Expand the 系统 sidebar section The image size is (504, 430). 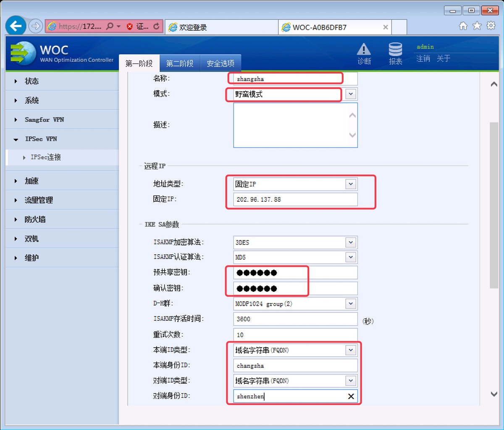31,100
